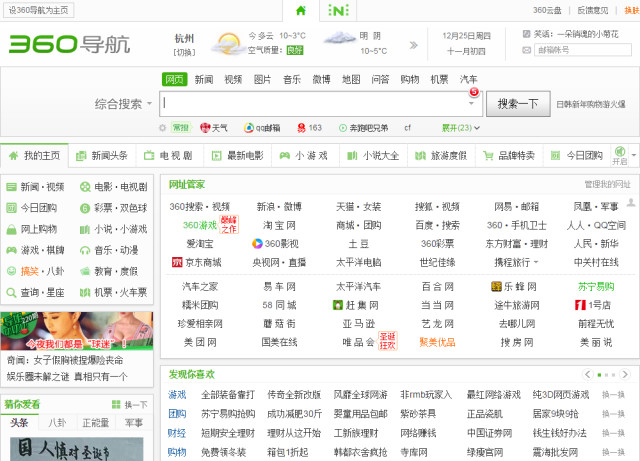
Task: Open 游戏·棋牌 sidebar category
Action: coord(36,250)
